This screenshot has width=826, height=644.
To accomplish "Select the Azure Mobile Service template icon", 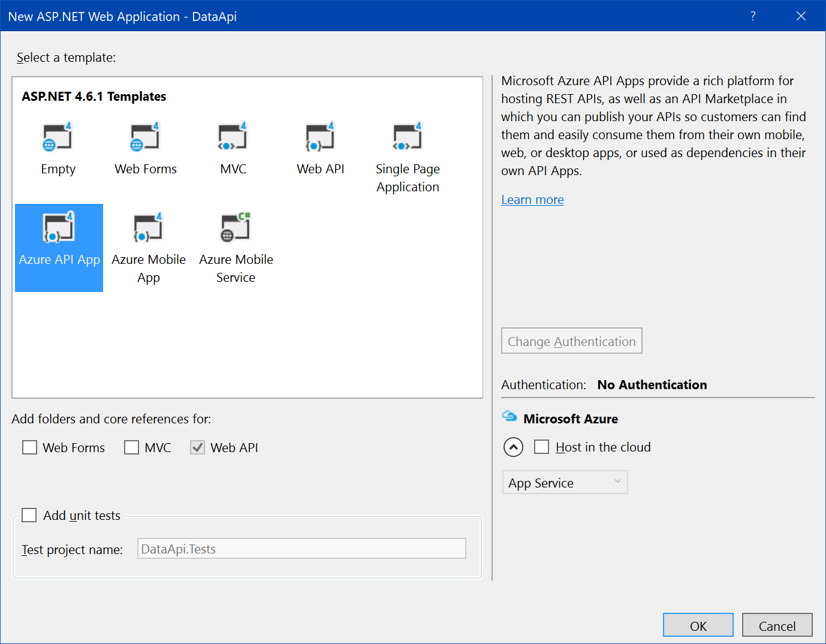I will (x=236, y=228).
